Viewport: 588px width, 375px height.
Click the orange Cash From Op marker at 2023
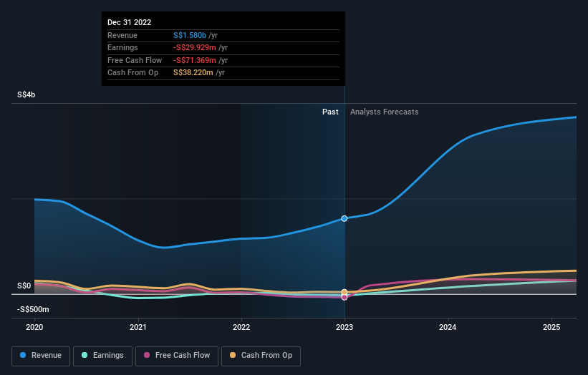344,292
